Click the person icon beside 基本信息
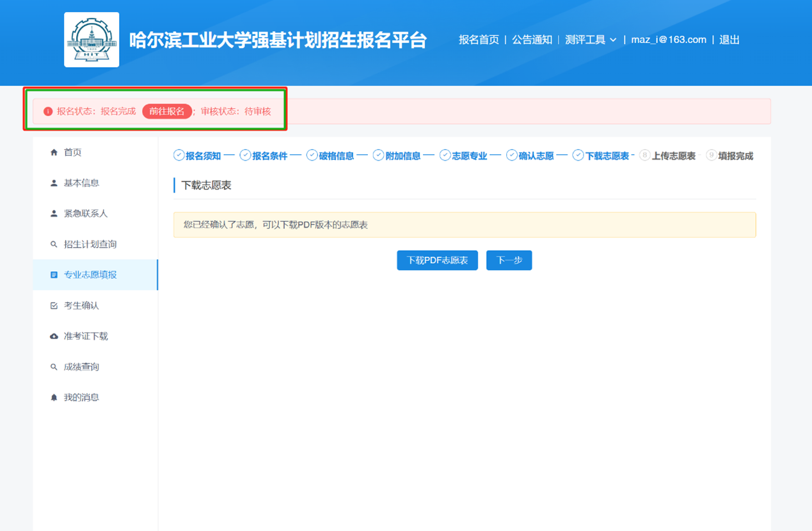Viewport: 812px width, 531px height. point(54,183)
